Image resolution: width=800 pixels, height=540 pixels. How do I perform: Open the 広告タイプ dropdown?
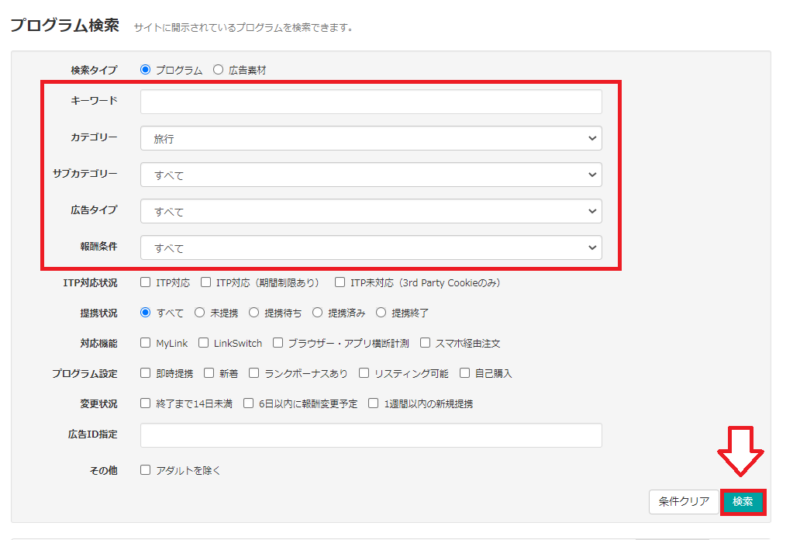[x=371, y=211]
